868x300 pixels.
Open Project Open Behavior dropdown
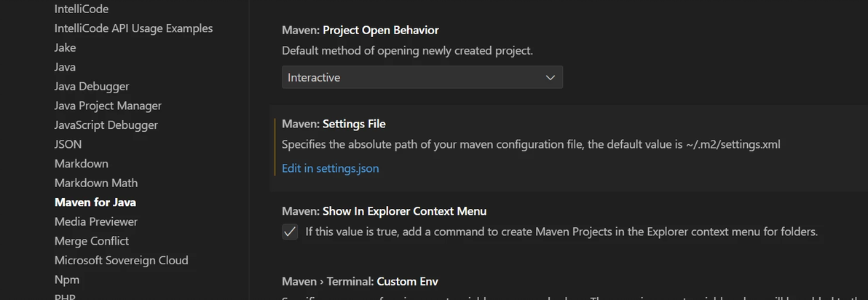422,77
